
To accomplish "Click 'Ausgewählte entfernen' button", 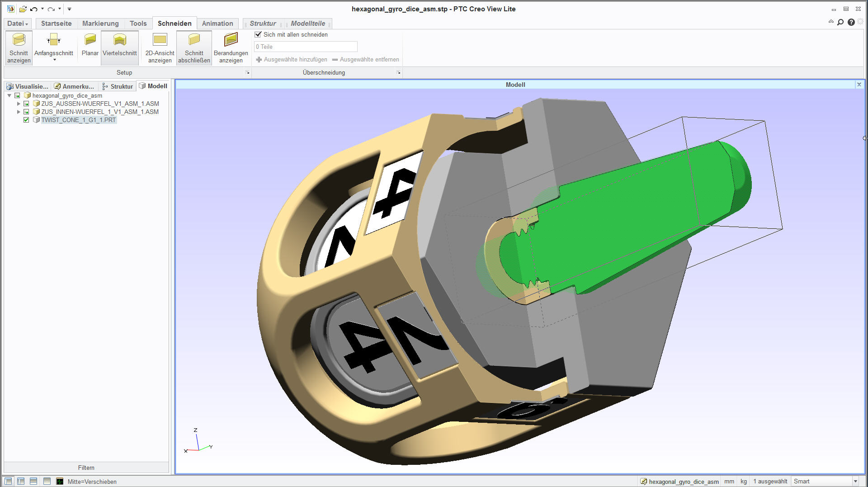I will (366, 59).
